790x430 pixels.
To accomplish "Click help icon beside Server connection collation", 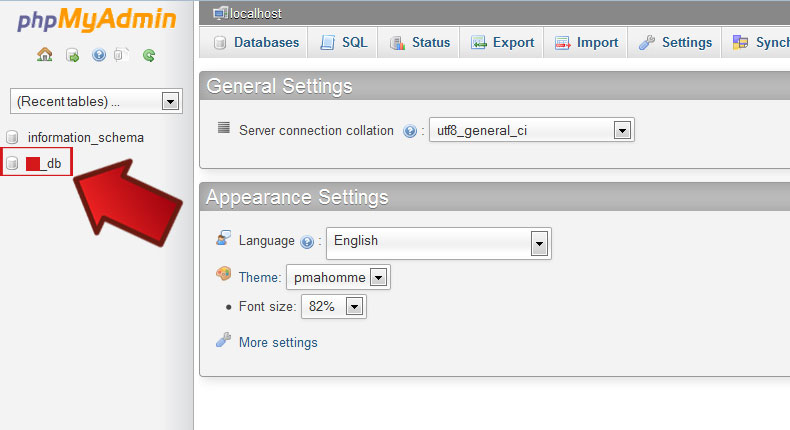I will click(x=410, y=131).
